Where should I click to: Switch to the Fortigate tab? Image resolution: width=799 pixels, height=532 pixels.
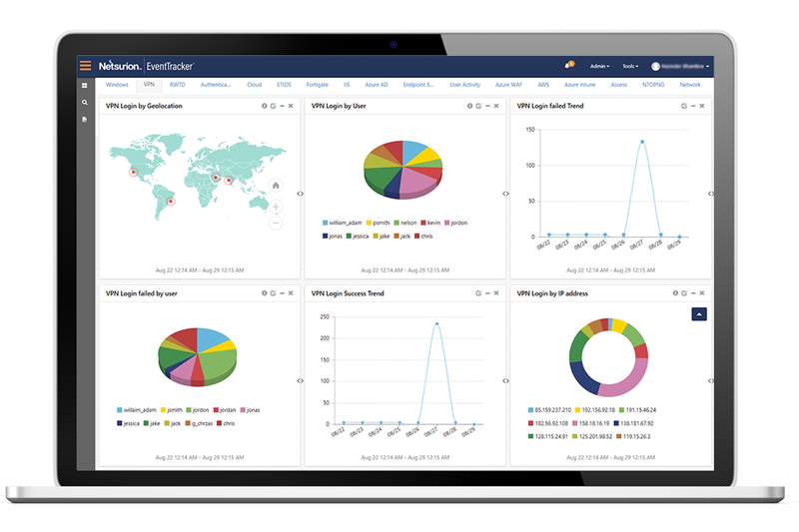coord(317,85)
